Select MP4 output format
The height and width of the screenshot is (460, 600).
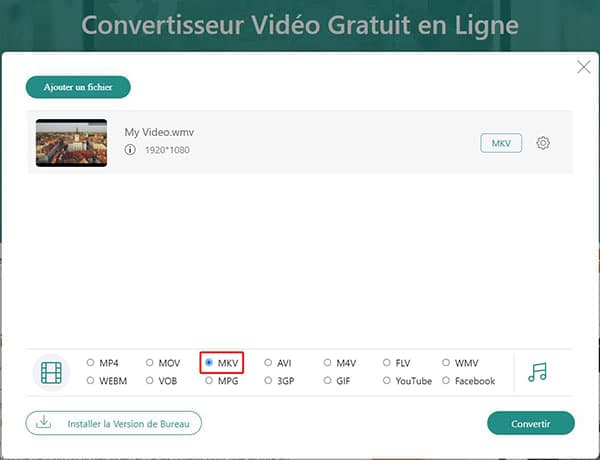point(90,362)
